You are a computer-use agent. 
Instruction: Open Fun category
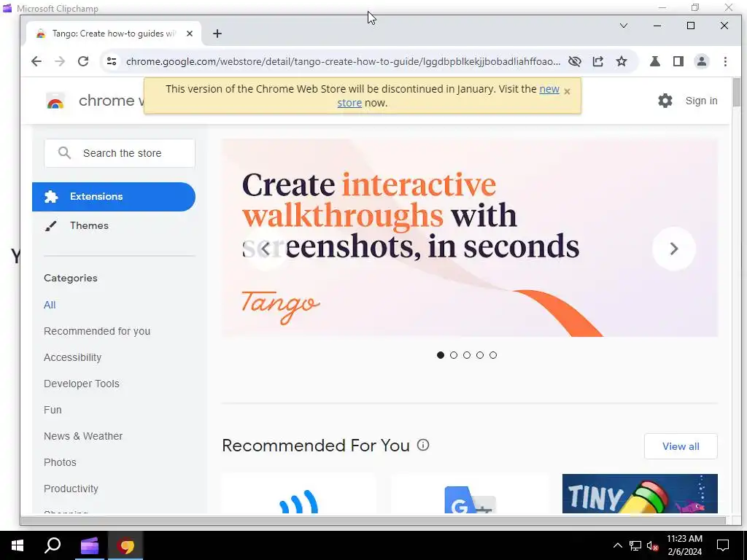click(x=53, y=410)
